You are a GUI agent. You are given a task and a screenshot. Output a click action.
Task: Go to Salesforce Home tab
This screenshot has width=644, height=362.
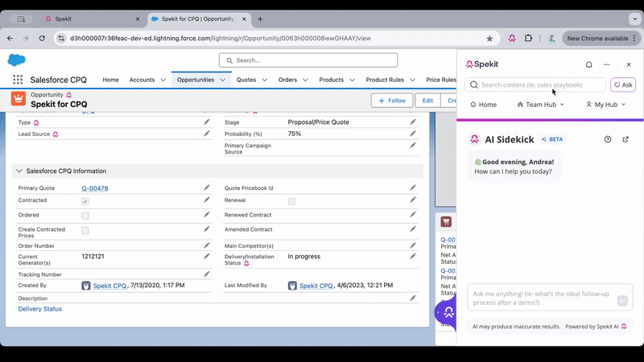(x=110, y=80)
